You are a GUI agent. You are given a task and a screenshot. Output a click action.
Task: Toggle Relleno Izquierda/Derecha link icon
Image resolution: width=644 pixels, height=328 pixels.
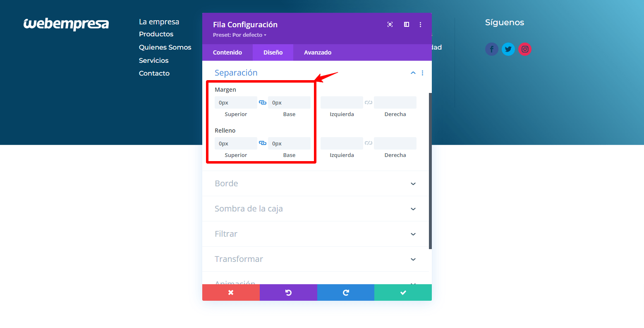pos(369,143)
